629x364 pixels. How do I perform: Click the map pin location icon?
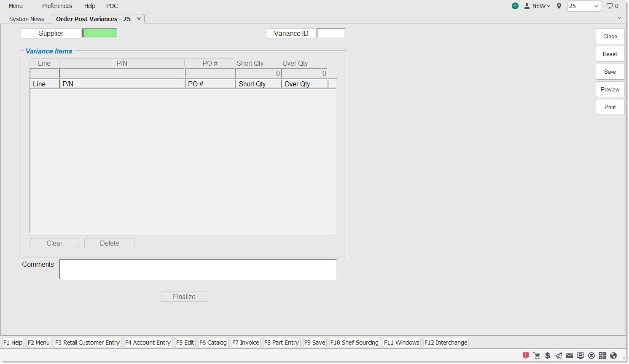coord(559,6)
